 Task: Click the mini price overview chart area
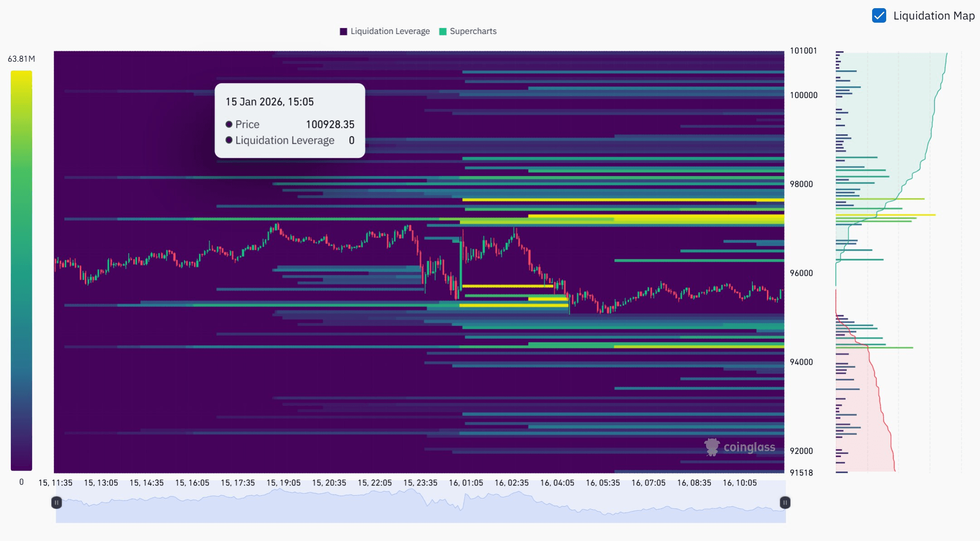point(421,510)
